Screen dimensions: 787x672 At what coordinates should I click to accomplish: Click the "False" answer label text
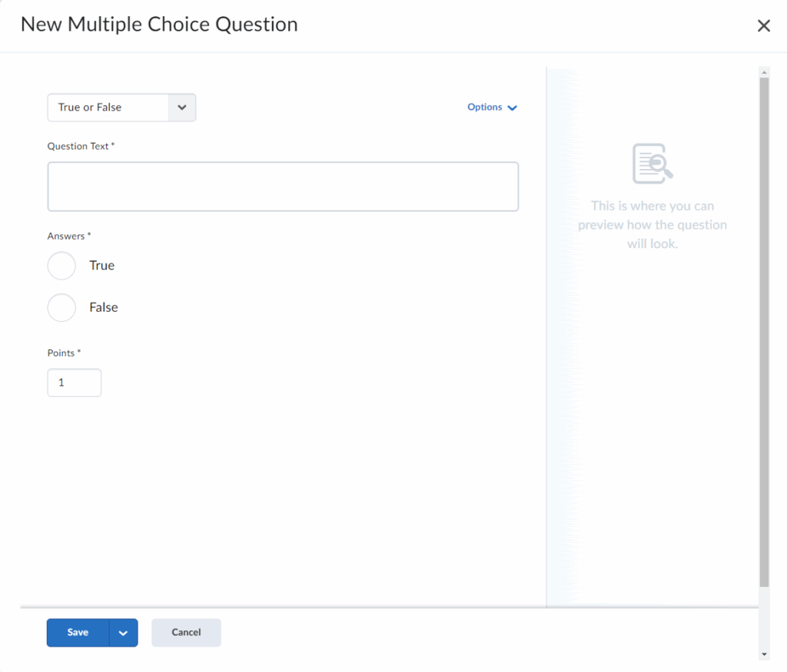click(x=104, y=307)
